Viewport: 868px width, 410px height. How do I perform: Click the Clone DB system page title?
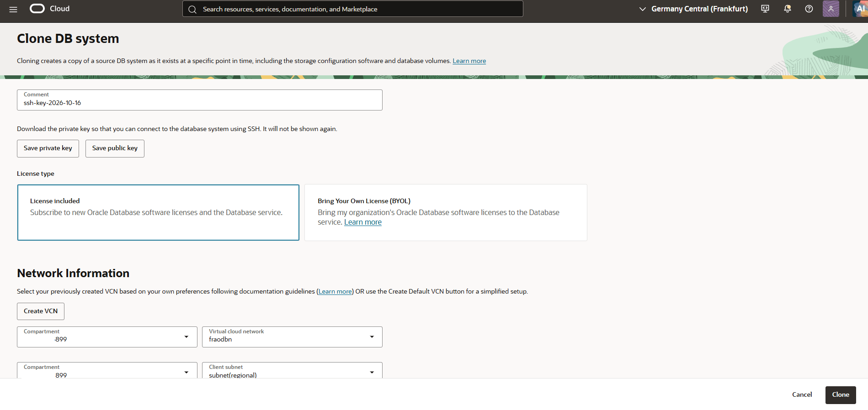click(68, 39)
